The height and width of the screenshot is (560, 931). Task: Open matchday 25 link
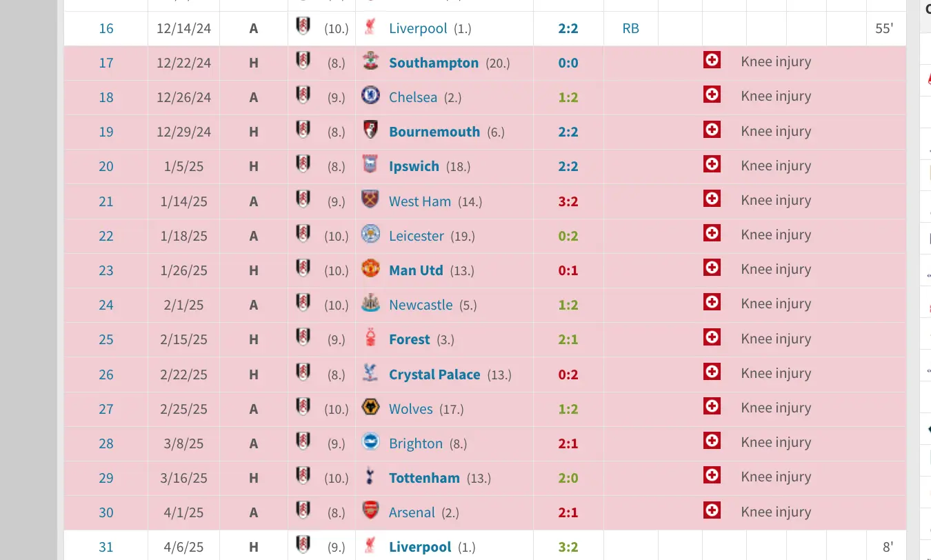pos(106,339)
